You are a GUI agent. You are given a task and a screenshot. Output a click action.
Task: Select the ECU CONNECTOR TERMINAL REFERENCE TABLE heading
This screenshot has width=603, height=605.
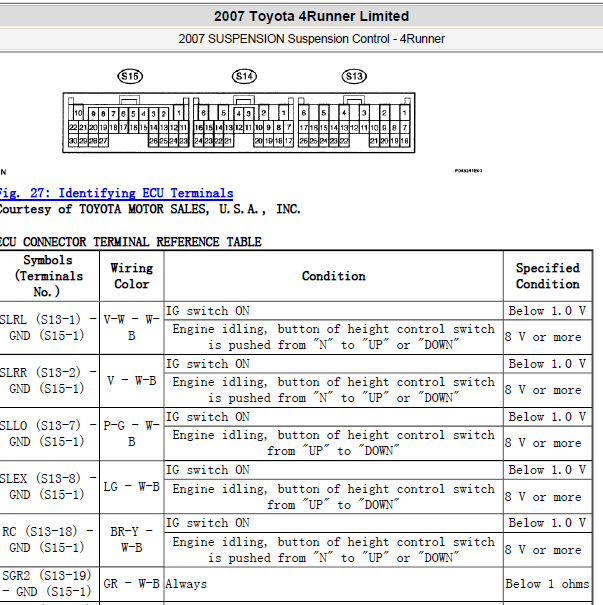130,242
